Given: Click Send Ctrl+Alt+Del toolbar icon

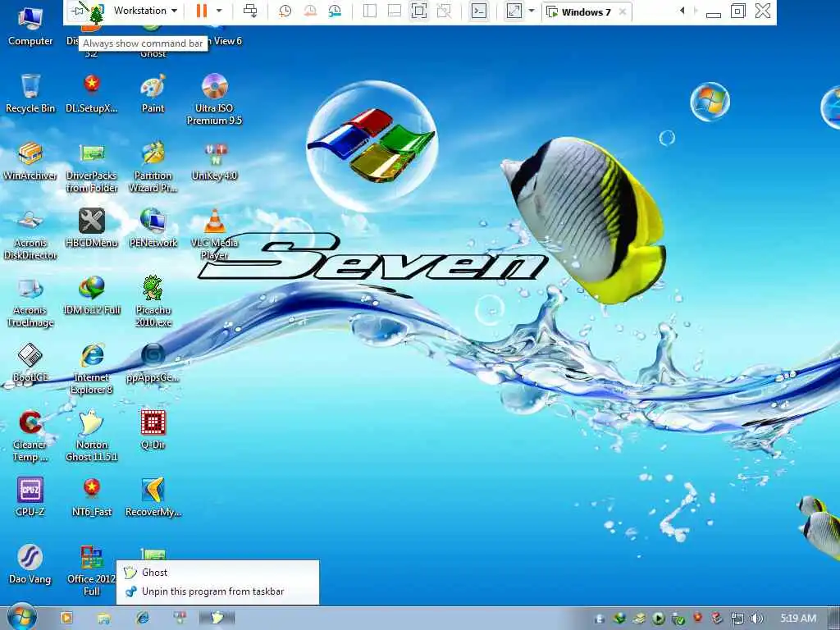Looking at the screenshot, I should (x=250, y=10).
